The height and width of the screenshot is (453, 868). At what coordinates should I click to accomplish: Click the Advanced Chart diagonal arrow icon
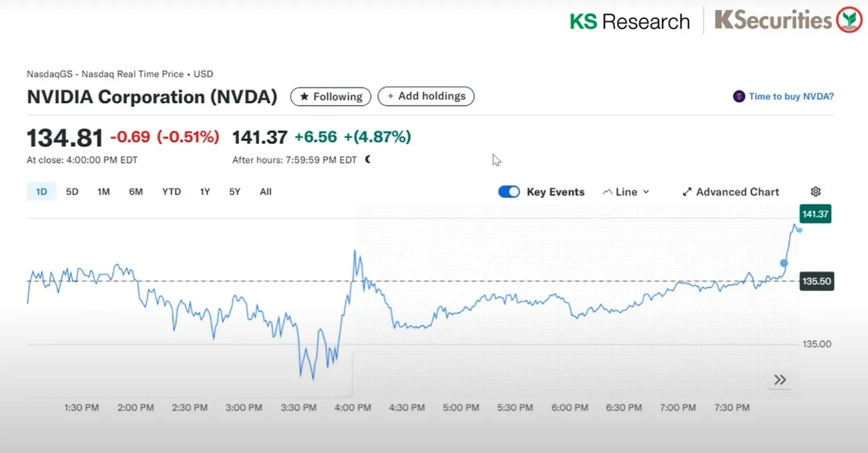click(x=687, y=192)
